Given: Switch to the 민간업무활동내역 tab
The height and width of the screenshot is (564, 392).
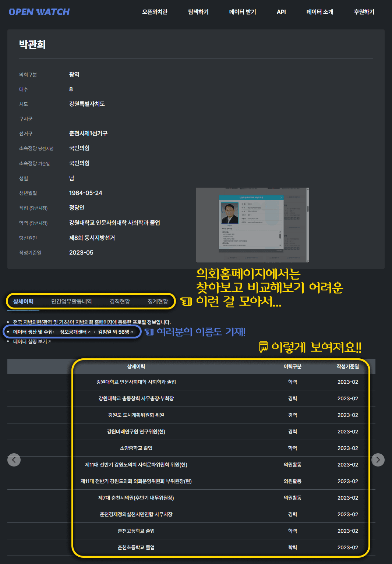Looking at the screenshot, I should tap(71, 301).
